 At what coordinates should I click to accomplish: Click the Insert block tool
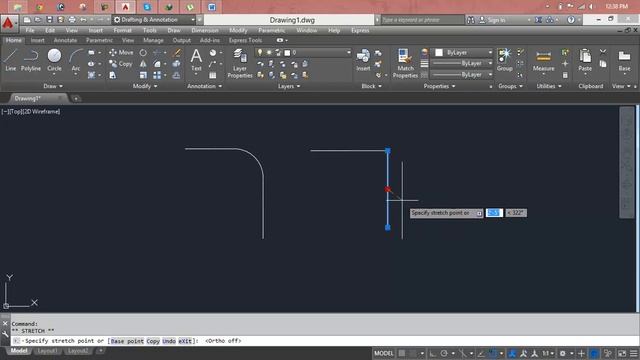point(363,60)
